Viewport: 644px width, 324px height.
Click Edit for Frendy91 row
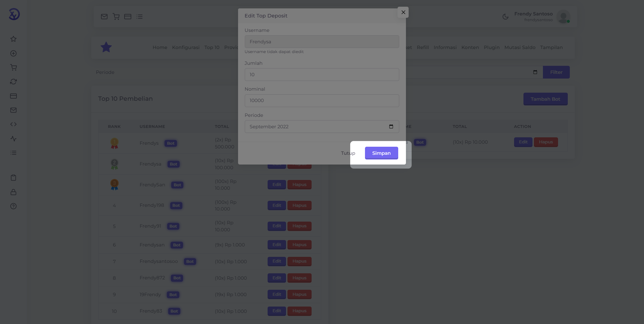[277, 226]
